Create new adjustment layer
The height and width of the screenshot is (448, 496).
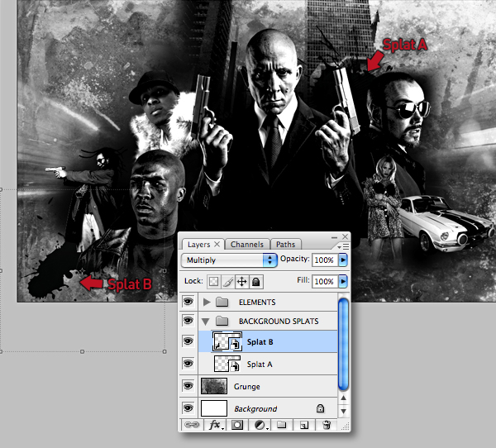coord(261,425)
